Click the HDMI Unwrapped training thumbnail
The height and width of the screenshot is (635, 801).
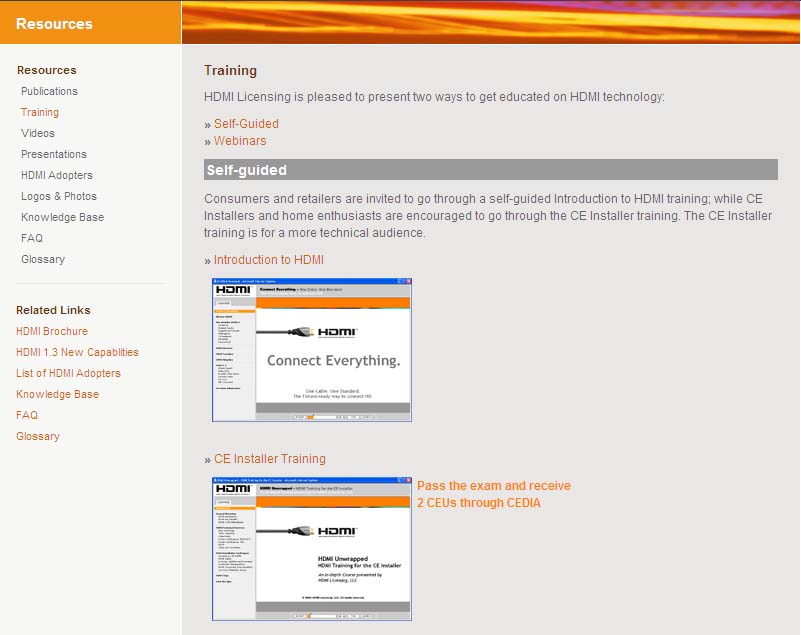312,549
